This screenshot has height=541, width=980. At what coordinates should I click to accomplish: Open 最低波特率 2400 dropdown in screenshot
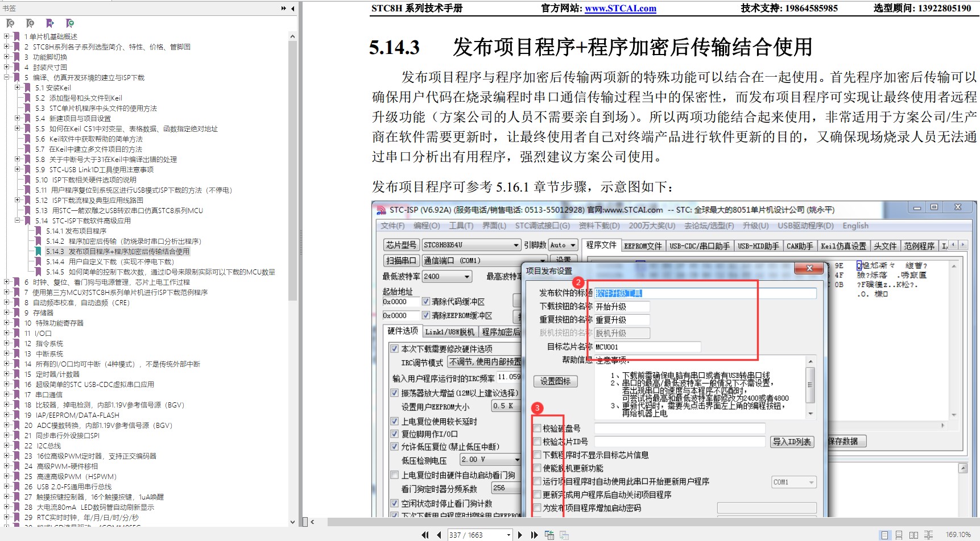click(x=467, y=277)
